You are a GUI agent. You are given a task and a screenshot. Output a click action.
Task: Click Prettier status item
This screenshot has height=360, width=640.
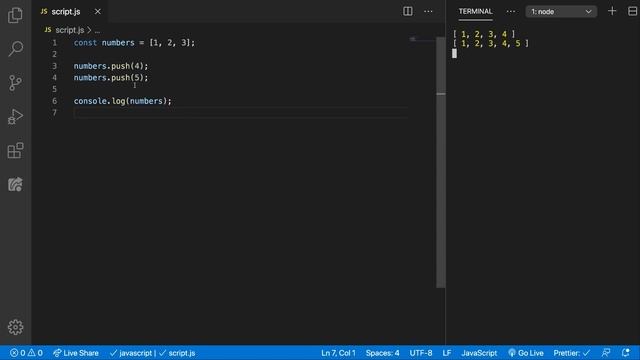click(572, 353)
